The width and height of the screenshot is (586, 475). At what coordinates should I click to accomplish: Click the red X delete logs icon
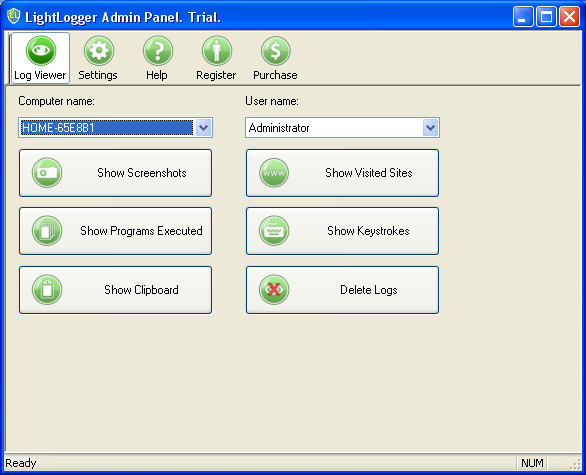click(x=274, y=290)
